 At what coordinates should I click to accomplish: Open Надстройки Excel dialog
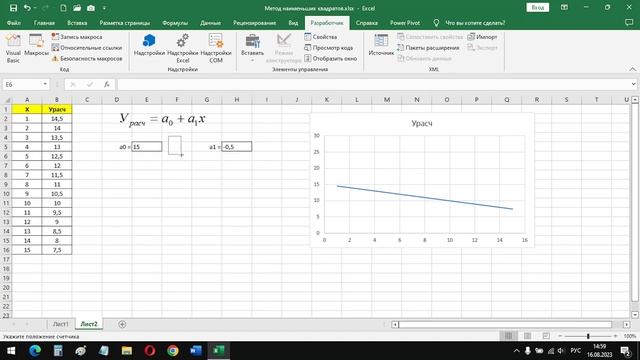click(x=182, y=48)
